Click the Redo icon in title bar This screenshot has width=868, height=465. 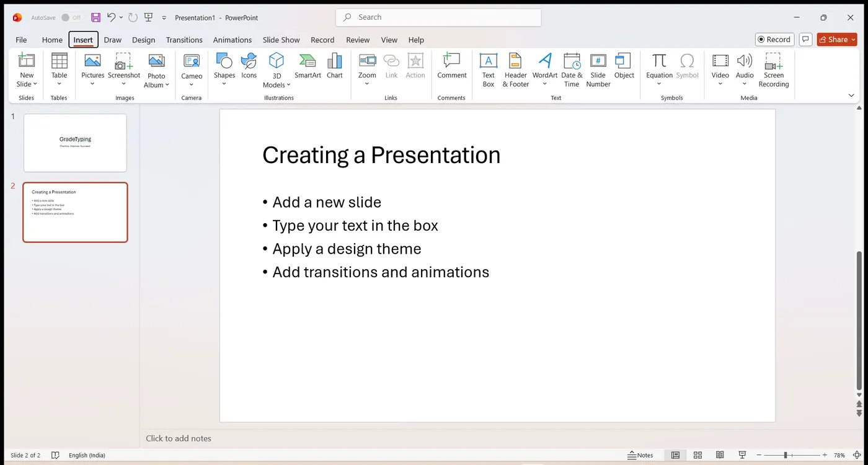133,17
